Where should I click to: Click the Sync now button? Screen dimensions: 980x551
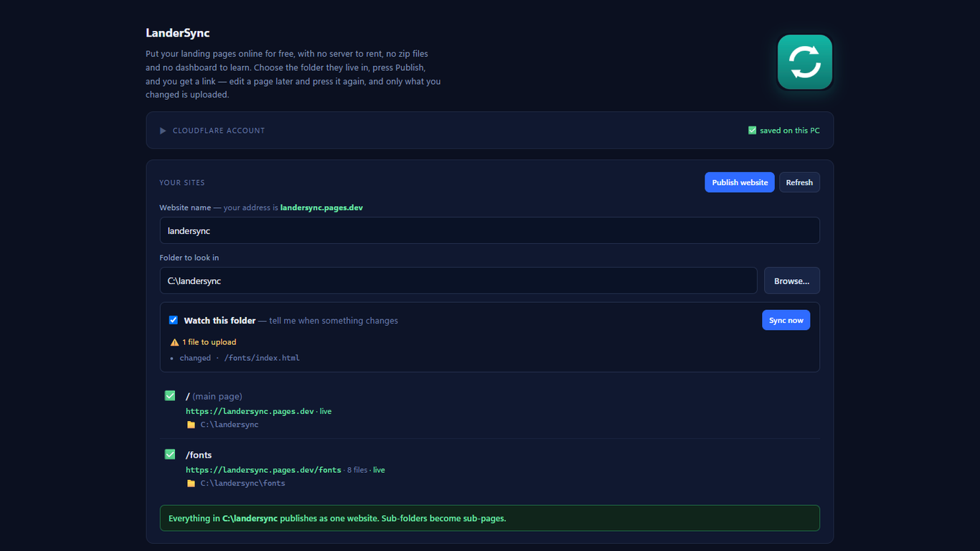pyautogui.click(x=786, y=320)
